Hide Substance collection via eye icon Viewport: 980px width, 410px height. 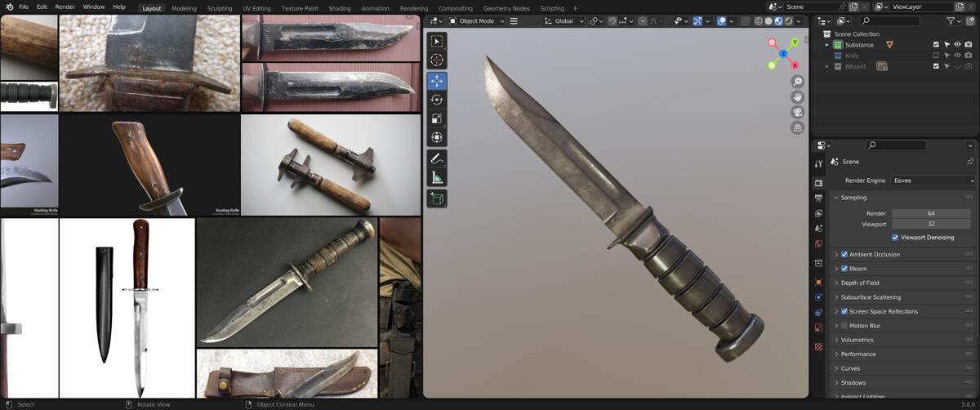coord(957,45)
